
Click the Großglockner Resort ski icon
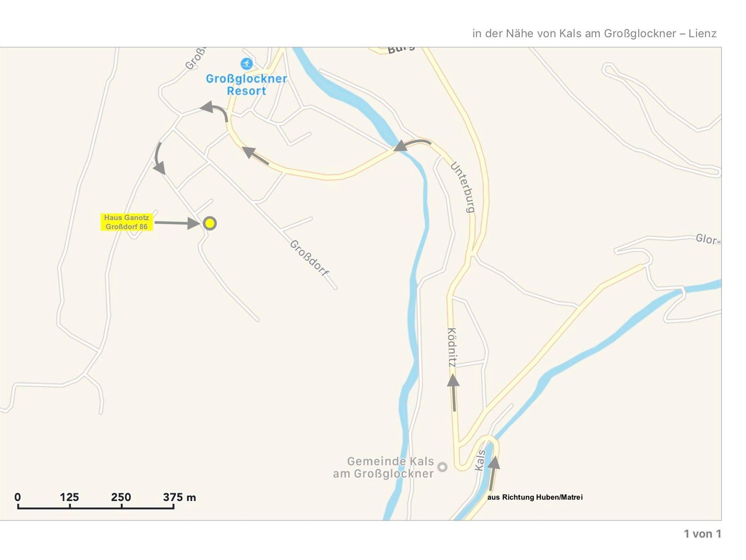[x=247, y=64]
